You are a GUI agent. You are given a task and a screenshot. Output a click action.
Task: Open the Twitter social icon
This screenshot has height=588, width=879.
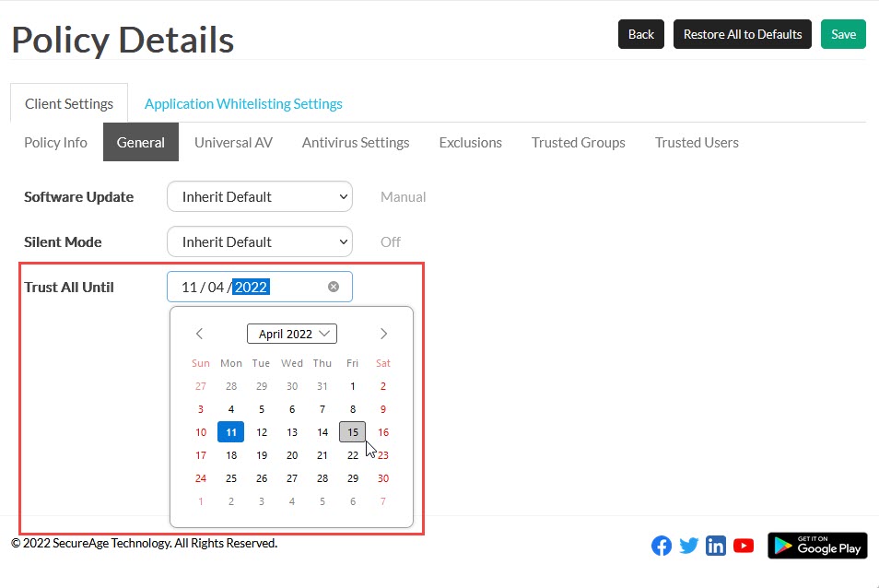tap(688, 546)
